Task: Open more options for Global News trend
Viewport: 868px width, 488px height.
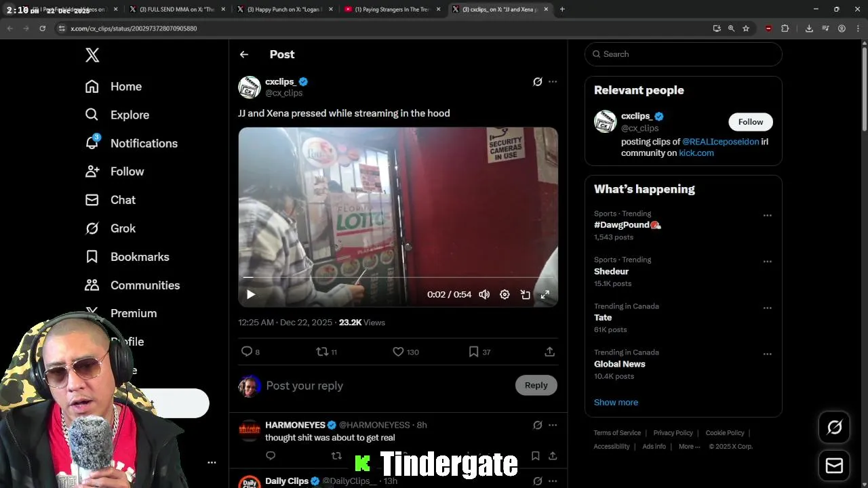Action: [767, 354]
